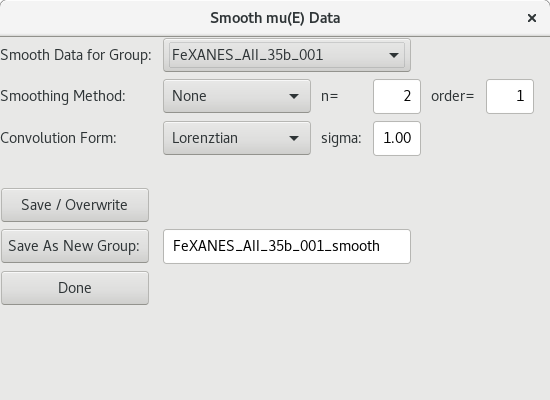This screenshot has width=550, height=400.
Task: Click the Smooth mu(E) Data window title
Action: click(x=275, y=18)
